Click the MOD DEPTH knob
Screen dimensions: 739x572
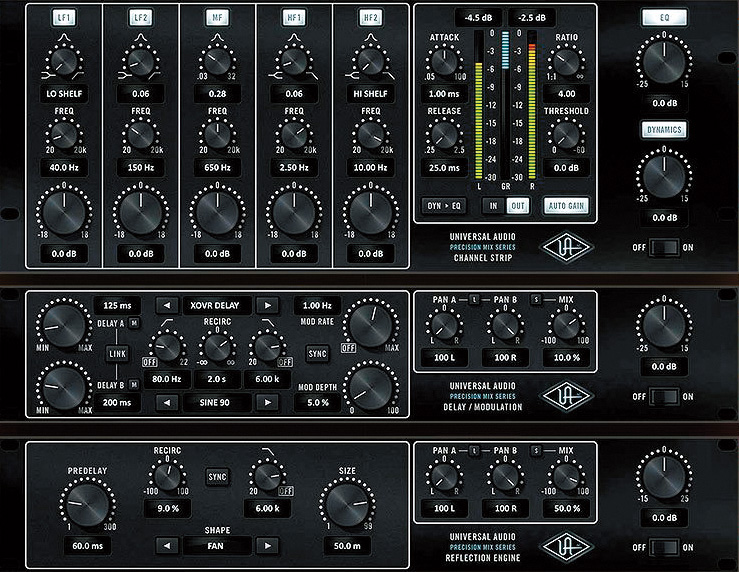coord(371,388)
